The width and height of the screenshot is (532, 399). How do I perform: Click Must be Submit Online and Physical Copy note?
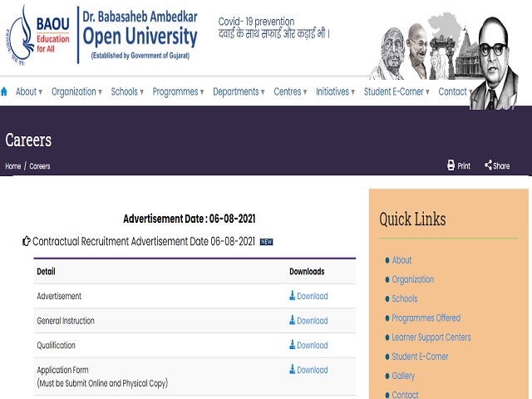[x=102, y=383]
